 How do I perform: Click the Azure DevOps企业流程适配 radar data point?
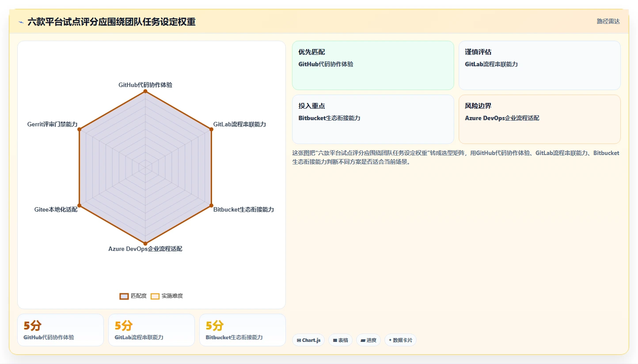[145, 243]
